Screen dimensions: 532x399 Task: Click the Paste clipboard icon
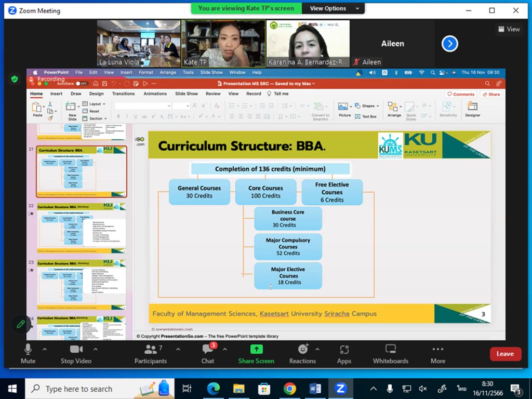[x=37, y=107]
